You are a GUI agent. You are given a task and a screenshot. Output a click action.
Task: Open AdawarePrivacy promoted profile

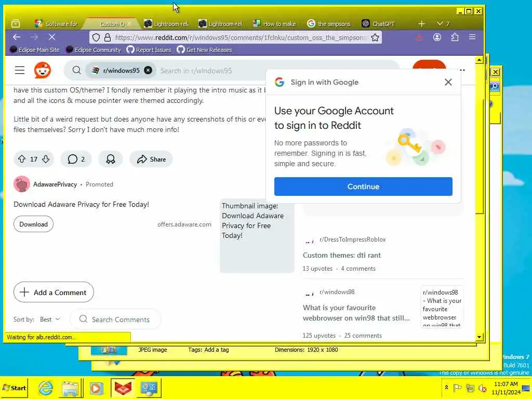coord(55,184)
